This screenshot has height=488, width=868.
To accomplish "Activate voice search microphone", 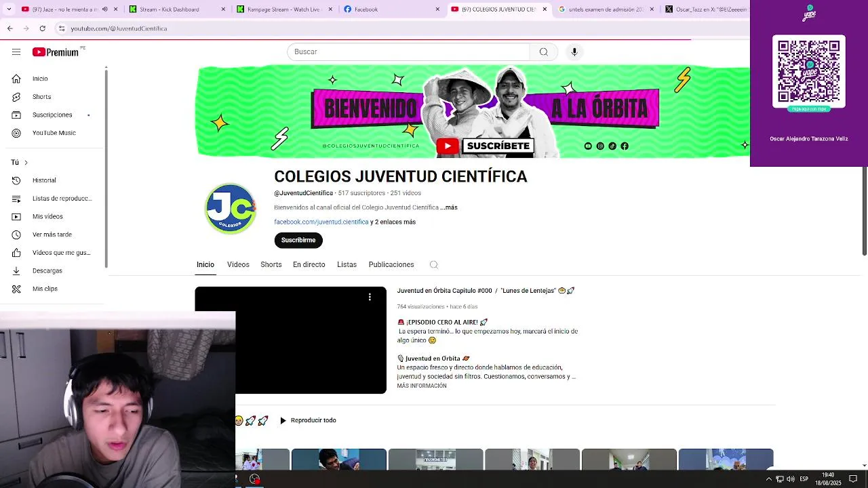I will (574, 52).
